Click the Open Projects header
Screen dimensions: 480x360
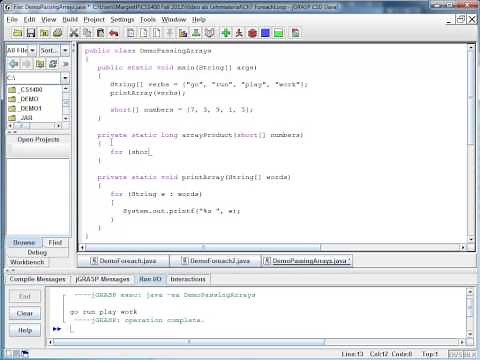[x=38, y=139]
